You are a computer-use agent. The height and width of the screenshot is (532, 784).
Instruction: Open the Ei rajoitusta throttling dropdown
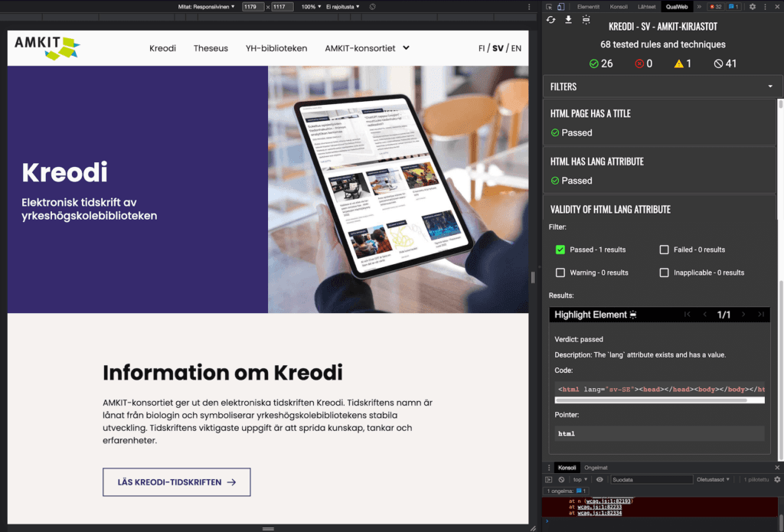342,6
